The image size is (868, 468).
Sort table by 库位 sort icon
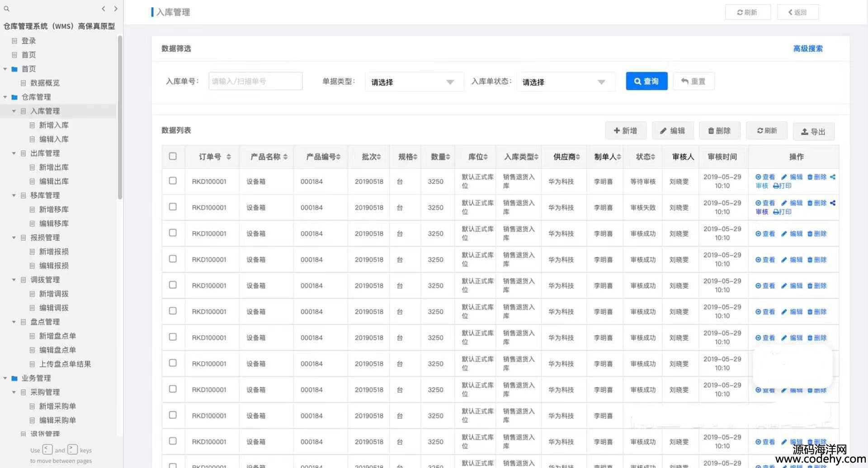click(x=485, y=157)
